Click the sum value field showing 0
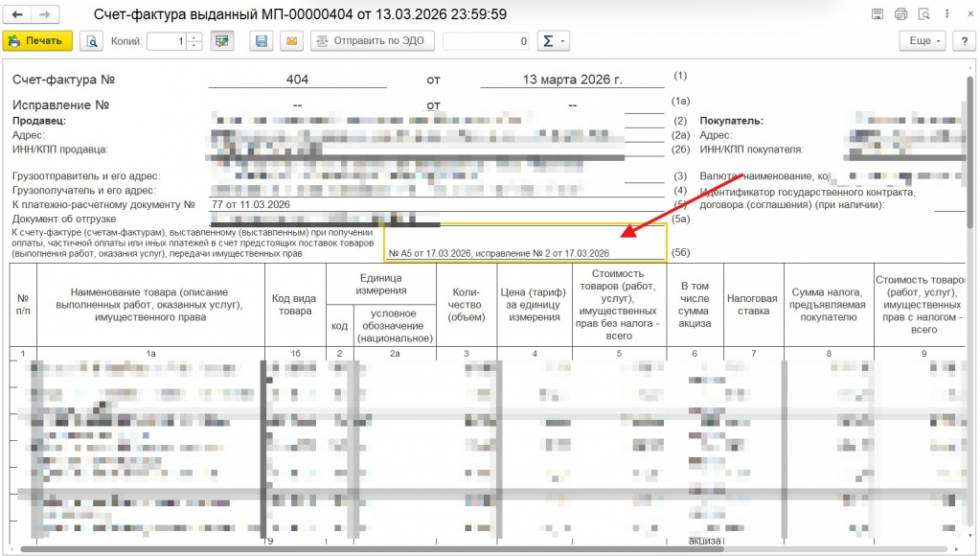 [486, 41]
